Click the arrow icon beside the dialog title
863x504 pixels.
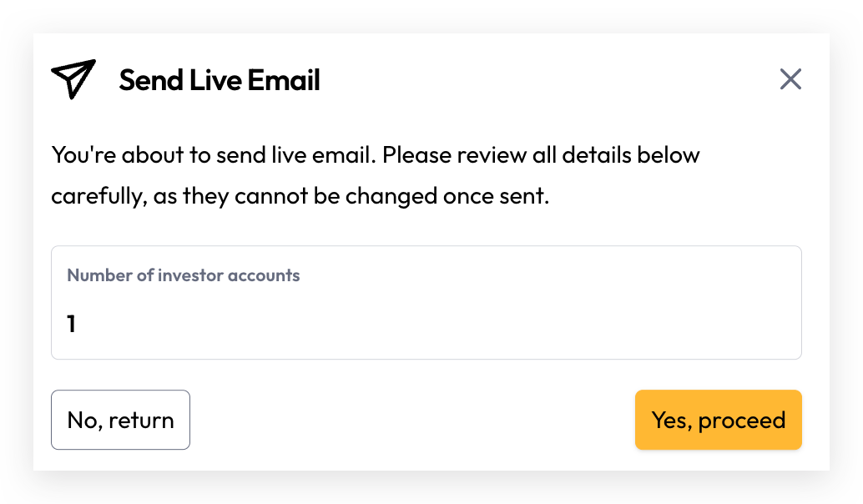coord(73,79)
